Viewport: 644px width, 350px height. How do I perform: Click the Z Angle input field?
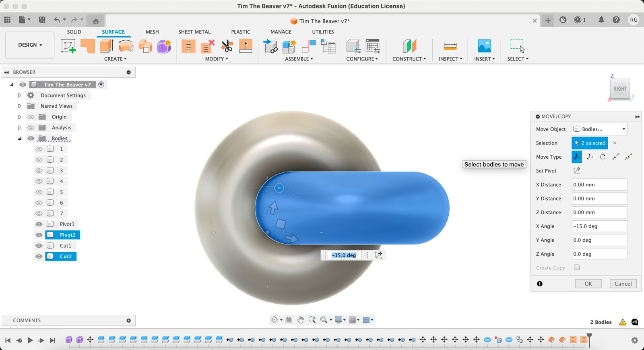click(599, 254)
